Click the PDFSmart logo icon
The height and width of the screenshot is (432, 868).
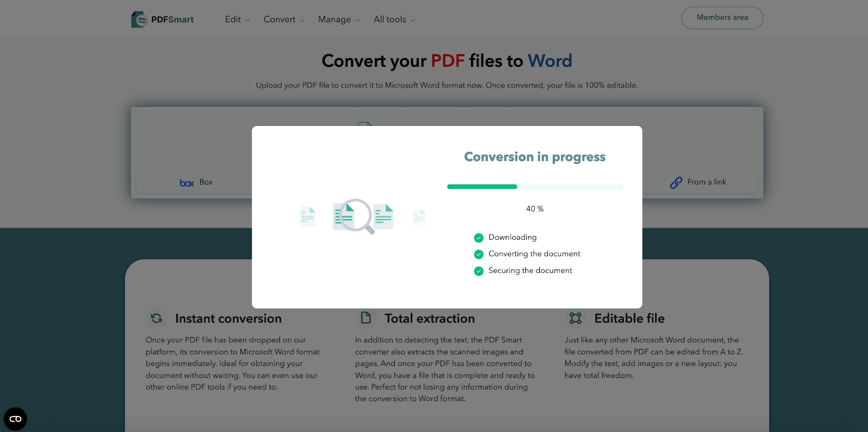click(139, 20)
